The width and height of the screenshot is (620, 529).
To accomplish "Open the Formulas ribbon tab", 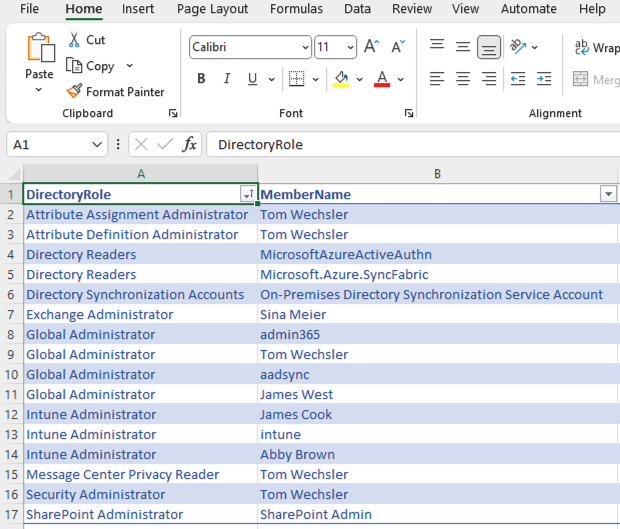I will click(x=296, y=9).
